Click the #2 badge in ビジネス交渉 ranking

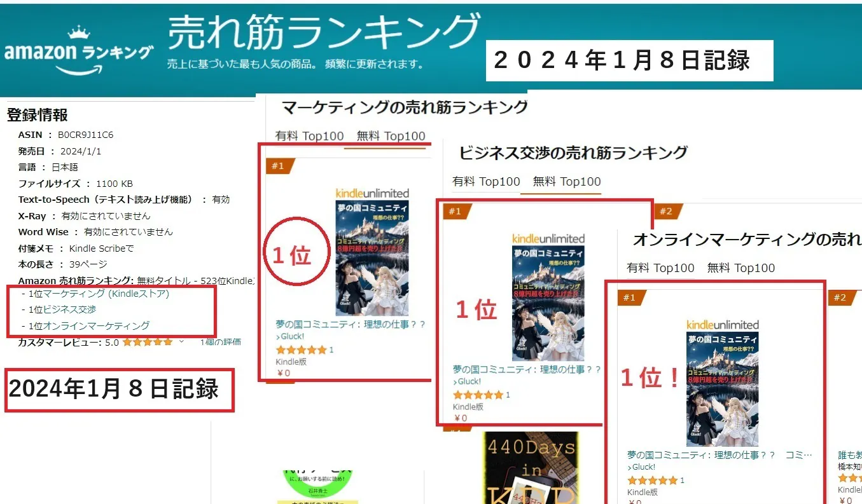click(x=667, y=211)
